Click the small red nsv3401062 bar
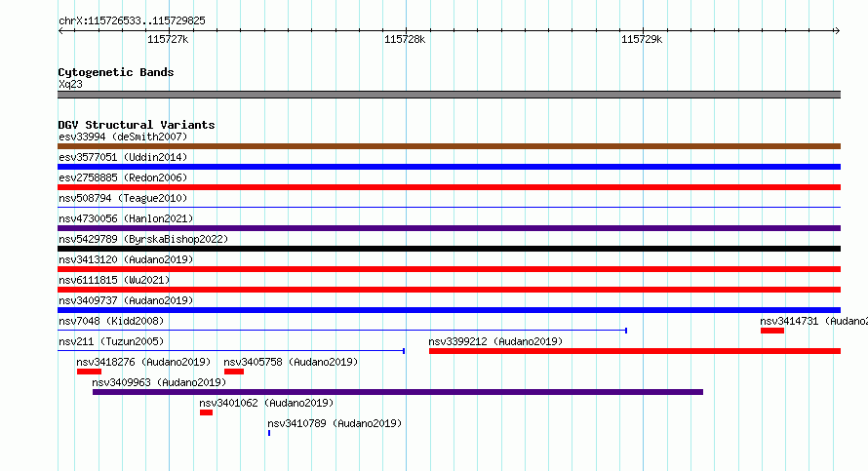868x471 pixels. 207,412
